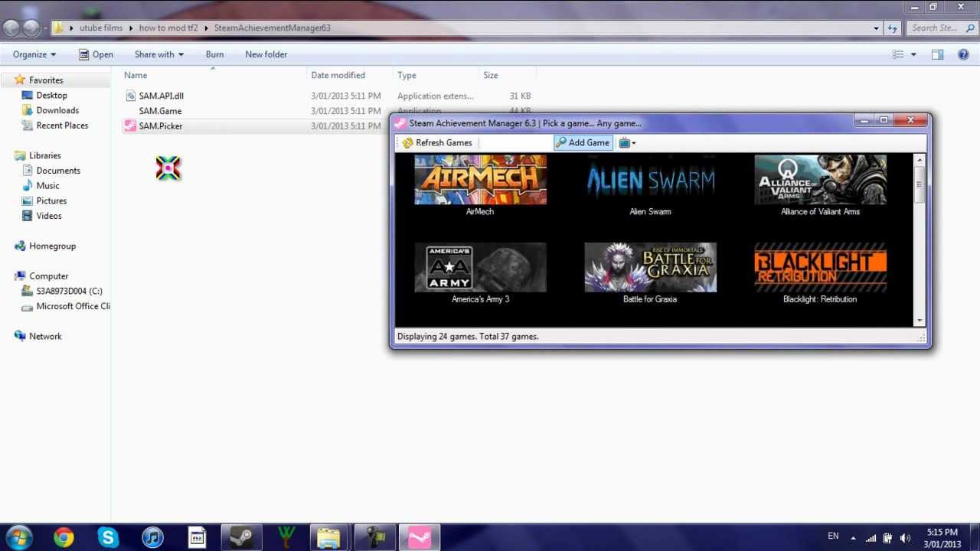980x551 pixels.
Task: Sort files by Date modified column
Action: pos(338,75)
